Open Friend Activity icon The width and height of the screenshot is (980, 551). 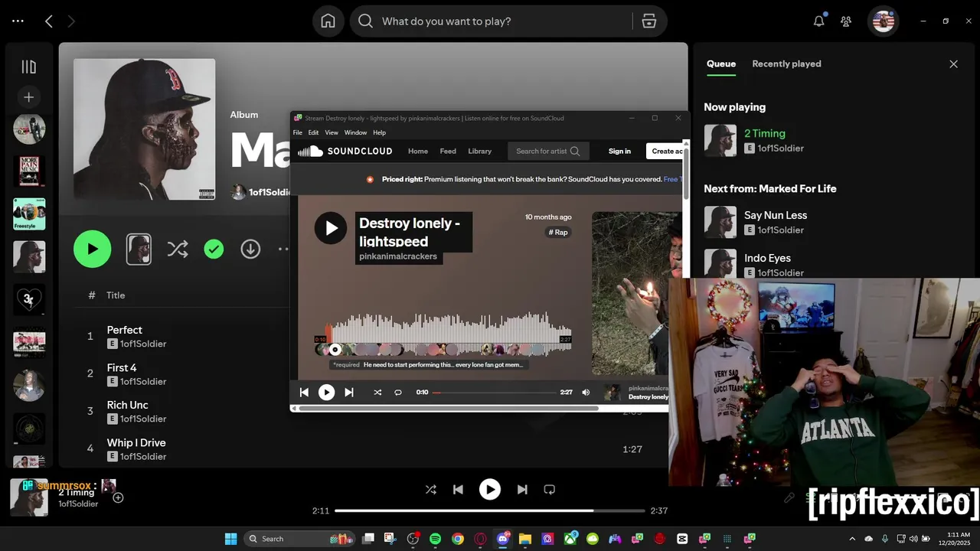[846, 21]
